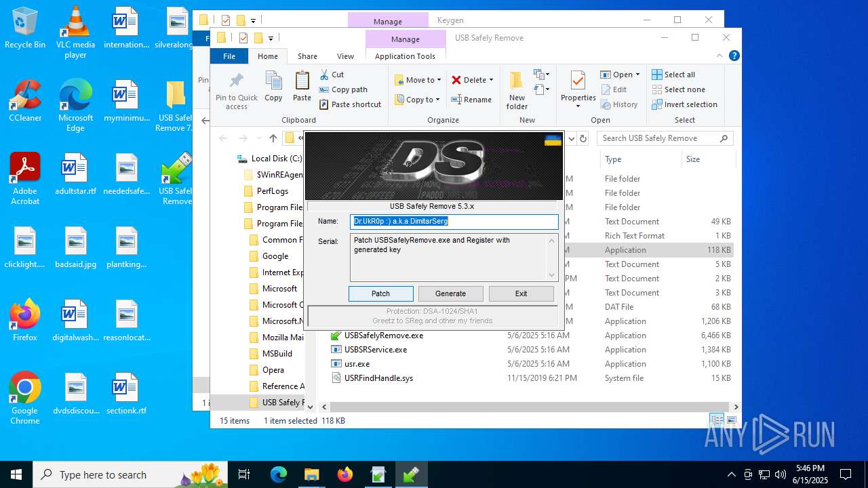Select Opera folder in tree

pos(273,370)
